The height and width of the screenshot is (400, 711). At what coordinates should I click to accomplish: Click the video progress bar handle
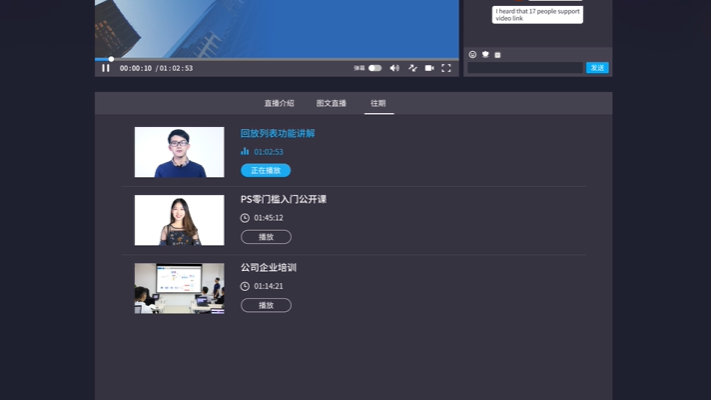[x=111, y=59]
